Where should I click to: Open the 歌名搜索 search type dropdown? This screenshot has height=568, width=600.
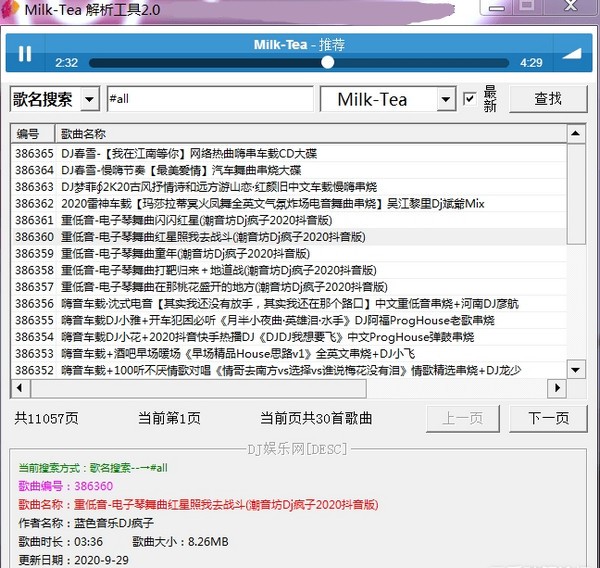88,99
